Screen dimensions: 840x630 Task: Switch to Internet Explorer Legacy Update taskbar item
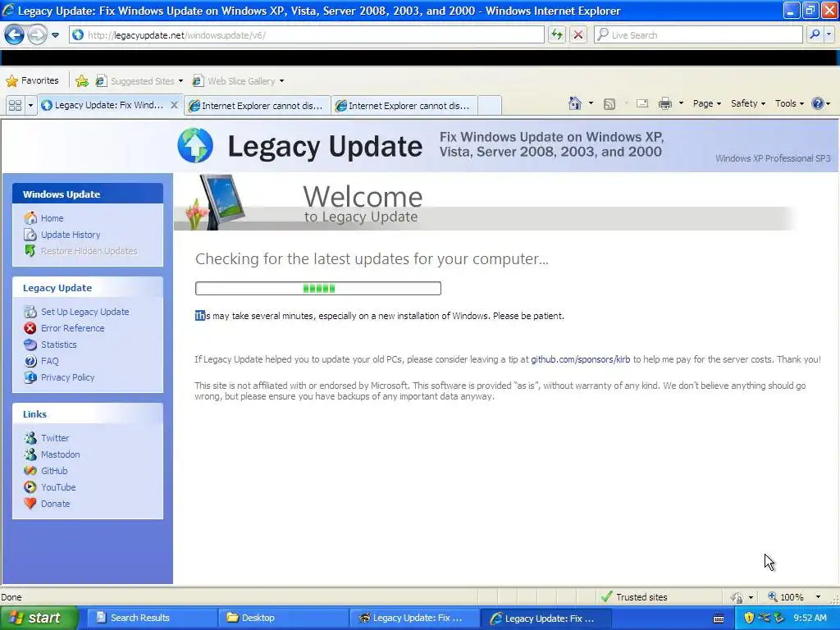tap(546, 619)
